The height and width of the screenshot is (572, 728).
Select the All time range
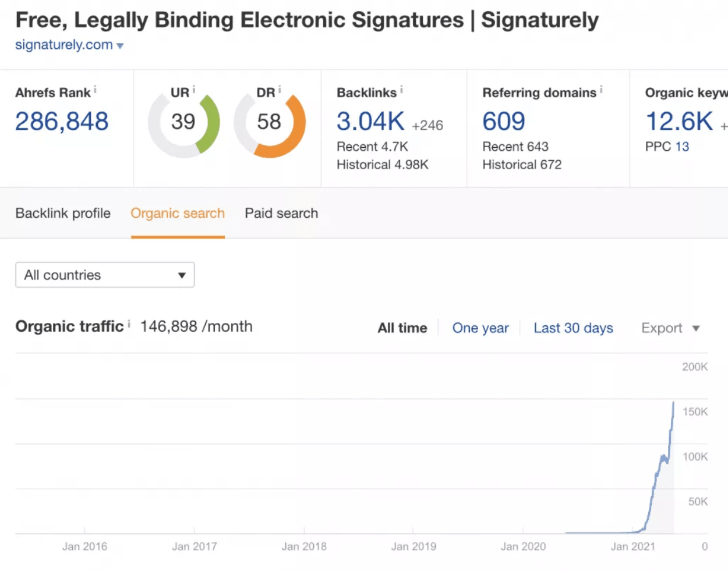(x=402, y=328)
